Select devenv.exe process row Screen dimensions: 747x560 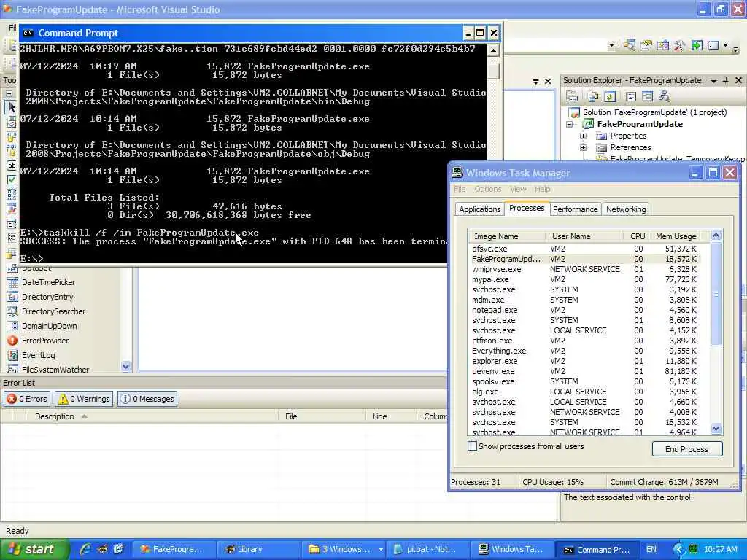point(589,371)
